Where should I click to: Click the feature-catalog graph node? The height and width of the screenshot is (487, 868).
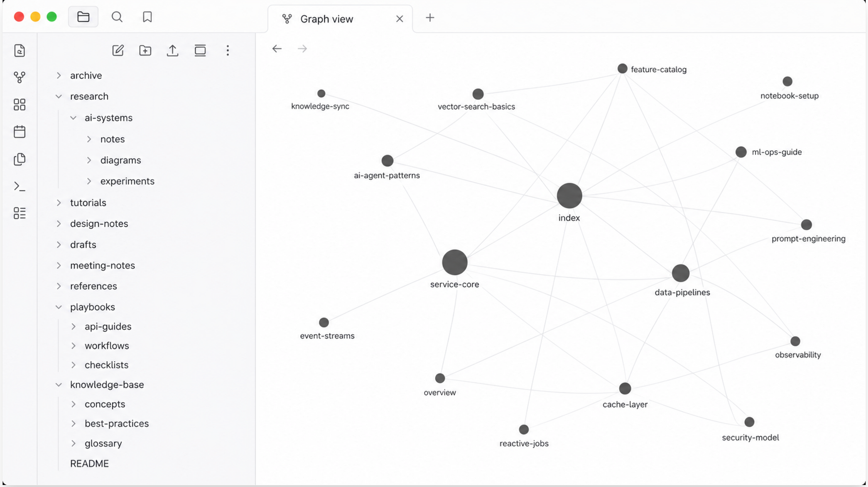[x=622, y=69]
